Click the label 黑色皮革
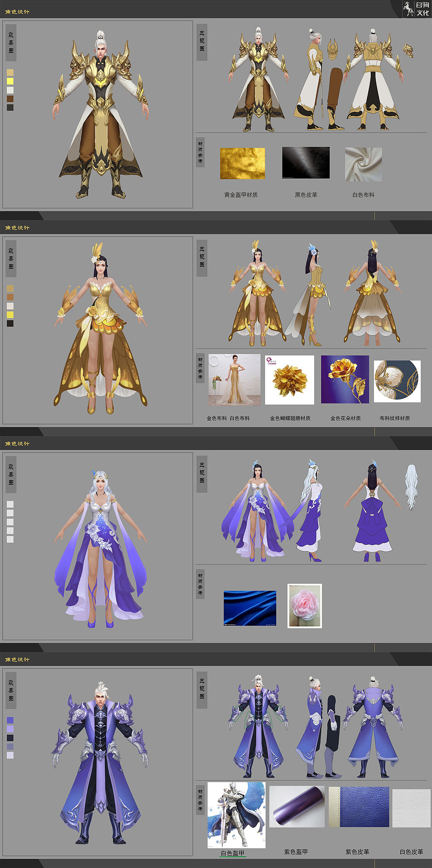 click(x=306, y=195)
